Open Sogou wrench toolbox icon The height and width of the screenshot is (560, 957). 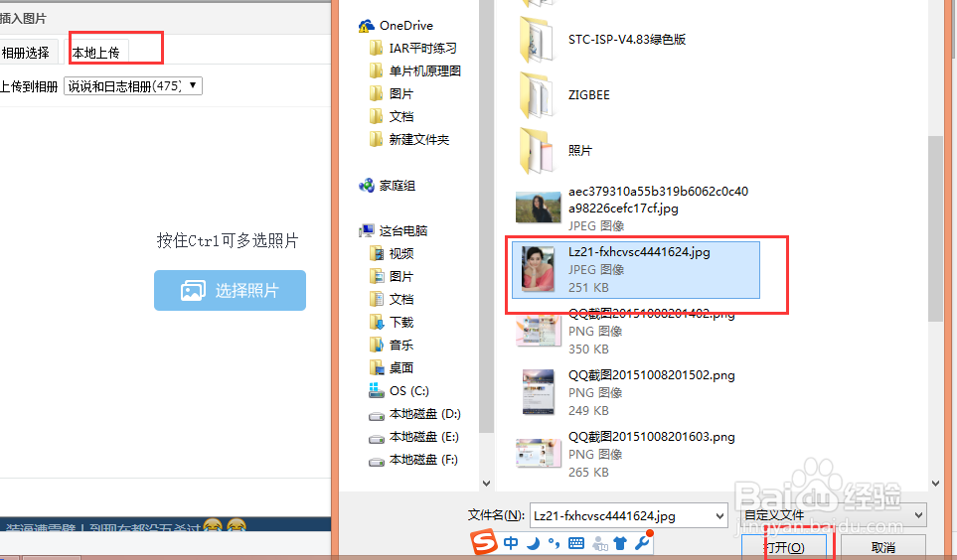[643, 541]
